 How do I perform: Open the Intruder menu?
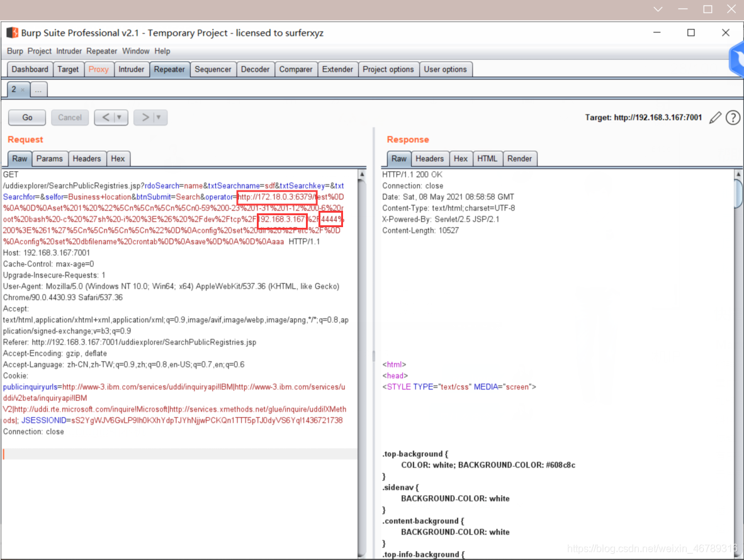[69, 51]
